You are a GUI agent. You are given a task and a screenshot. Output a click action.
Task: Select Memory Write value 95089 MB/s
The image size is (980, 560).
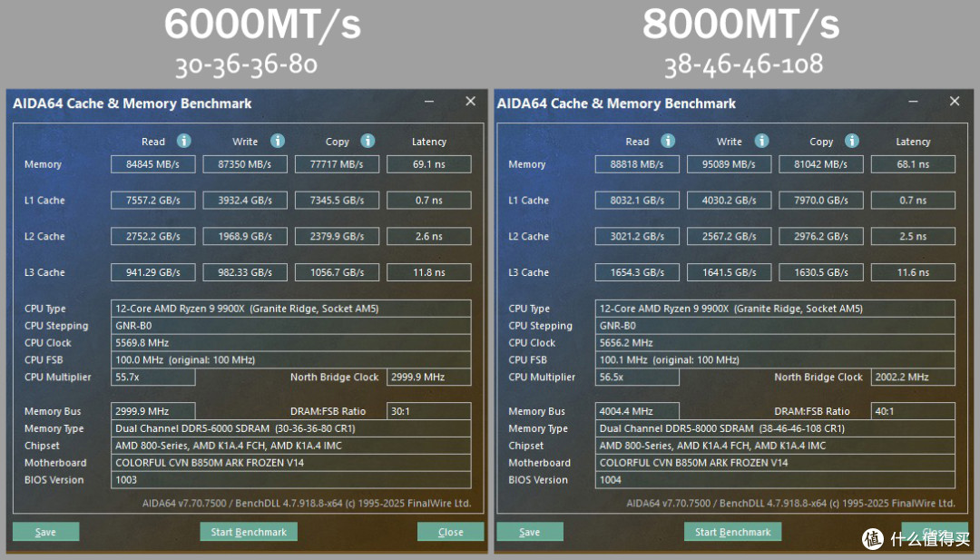[x=729, y=164]
